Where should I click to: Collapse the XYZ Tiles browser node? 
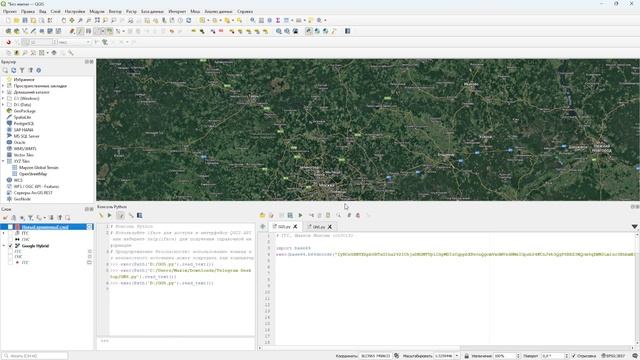point(3,161)
